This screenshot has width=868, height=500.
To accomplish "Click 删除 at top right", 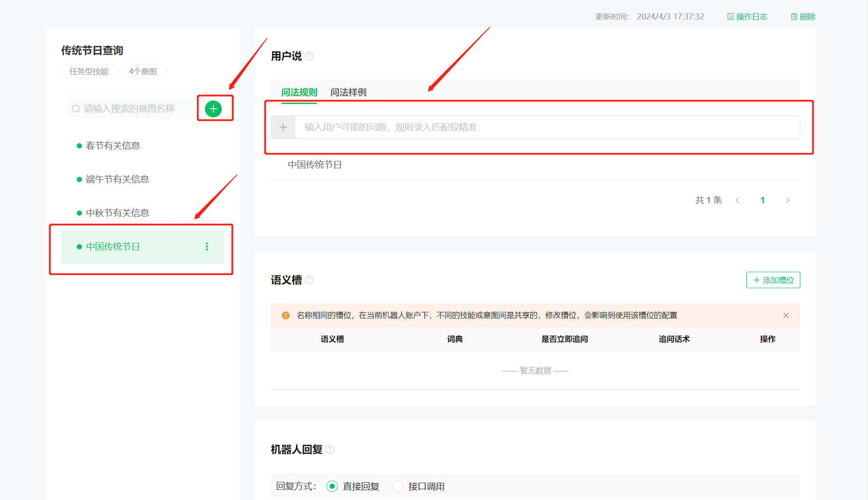I will (803, 17).
